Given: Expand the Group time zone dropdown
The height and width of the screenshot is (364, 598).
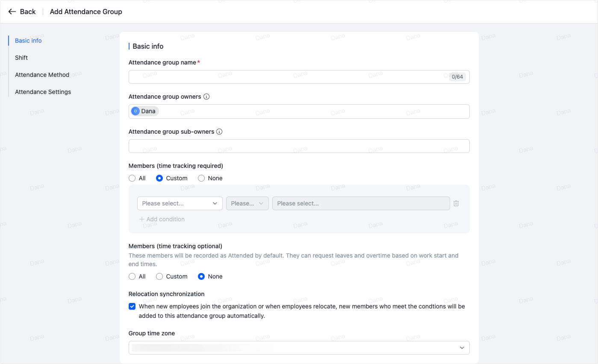Looking at the screenshot, I should point(298,348).
